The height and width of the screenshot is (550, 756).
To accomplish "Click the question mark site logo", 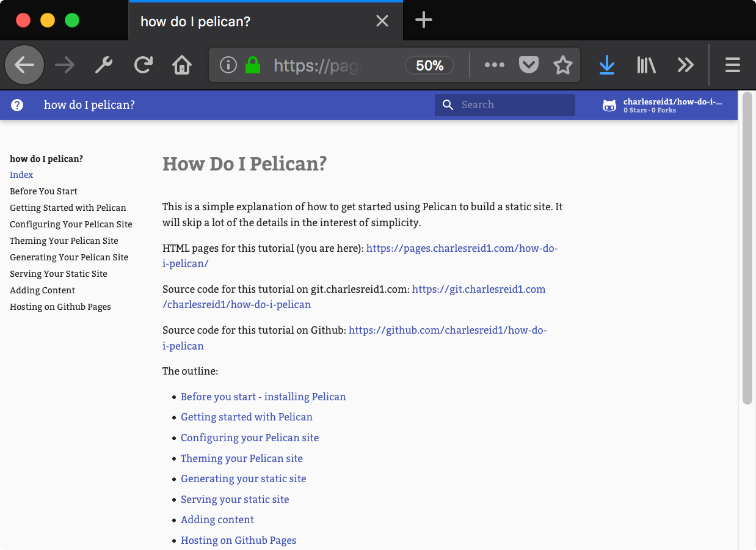I will pos(17,105).
